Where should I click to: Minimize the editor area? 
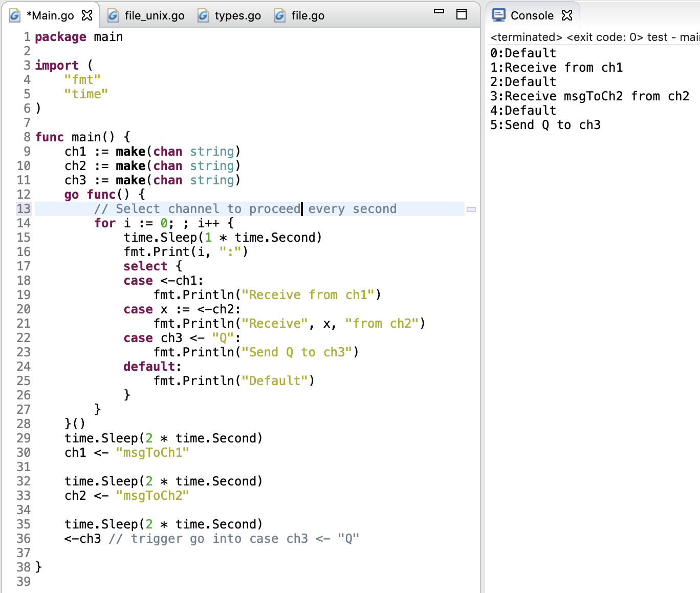click(439, 11)
